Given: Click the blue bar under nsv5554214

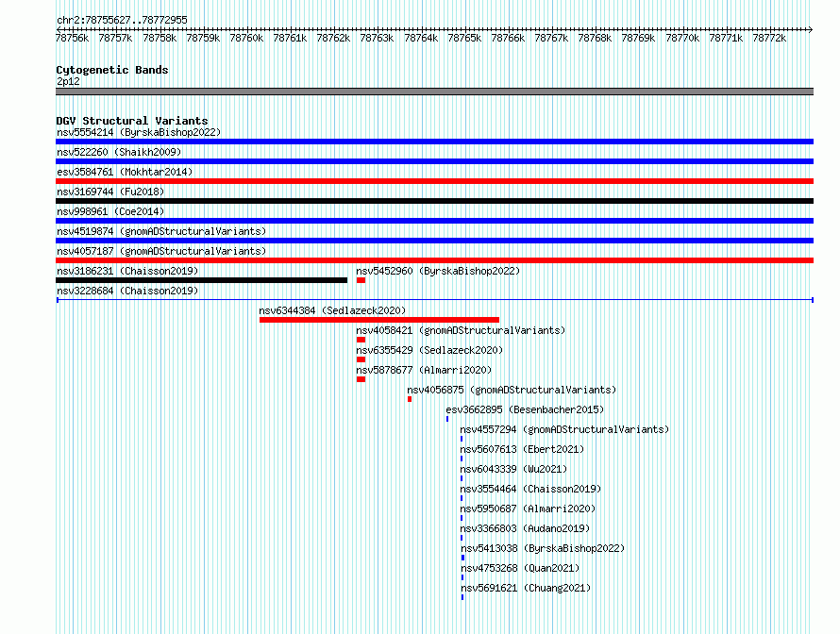Looking at the screenshot, I should [x=434, y=142].
